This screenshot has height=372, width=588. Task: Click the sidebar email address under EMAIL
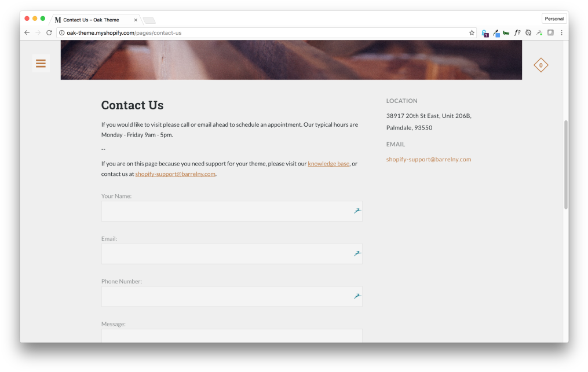[x=428, y=159]
